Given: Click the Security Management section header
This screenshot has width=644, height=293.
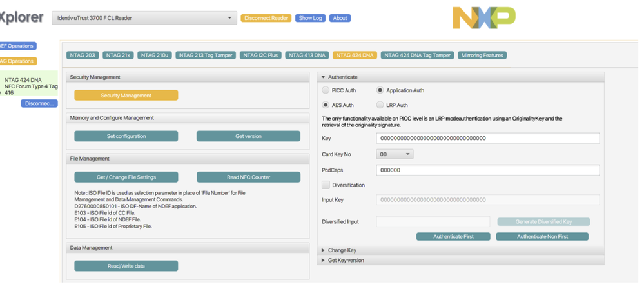Looking at the screenshot, I should [x=188, y=77].
